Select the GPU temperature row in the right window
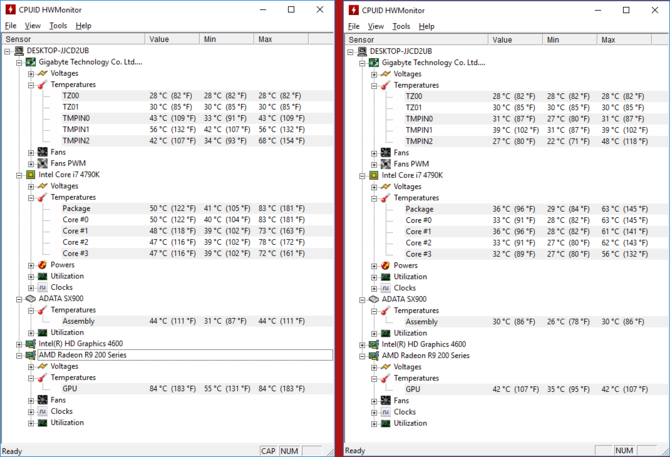 (x=537, y=390)
